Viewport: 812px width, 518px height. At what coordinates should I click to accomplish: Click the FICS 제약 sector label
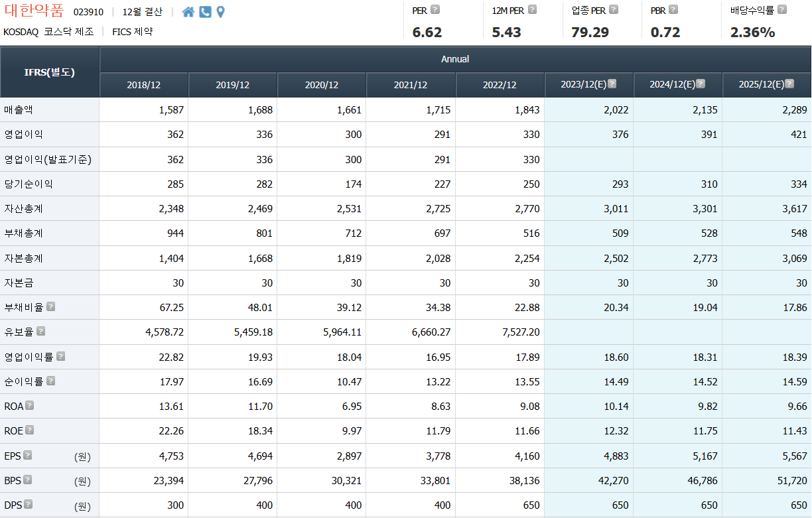coord(132,31)
